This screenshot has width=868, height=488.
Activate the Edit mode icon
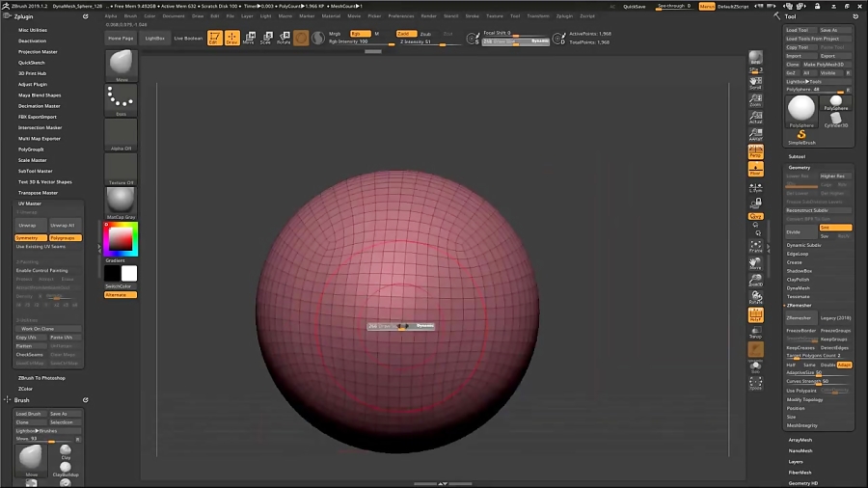click(x=214, y=38)
